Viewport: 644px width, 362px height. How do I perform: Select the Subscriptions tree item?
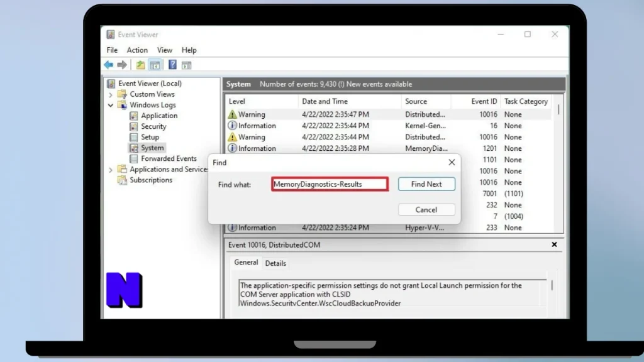(x=151, y=180)
